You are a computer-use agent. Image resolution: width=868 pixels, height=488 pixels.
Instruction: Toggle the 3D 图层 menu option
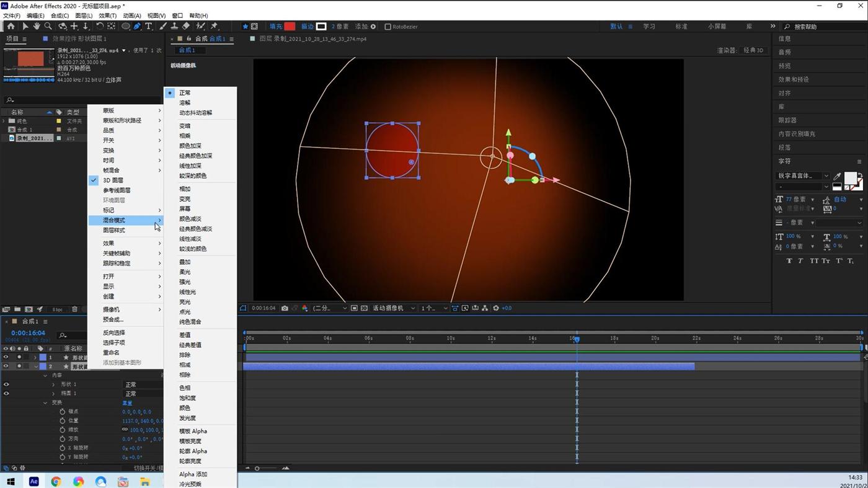pyautogui.click(x=113, y=180)
